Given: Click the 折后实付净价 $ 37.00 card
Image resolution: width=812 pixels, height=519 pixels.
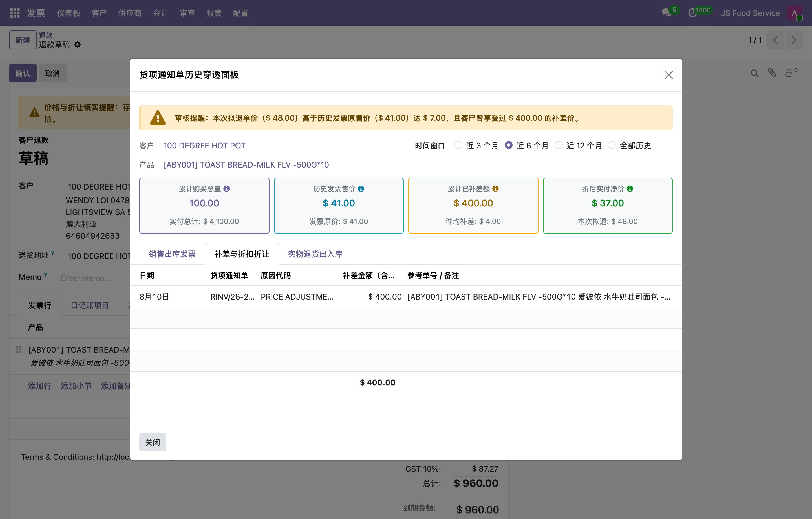Looking at the screenshot, I should click(608, 206).
